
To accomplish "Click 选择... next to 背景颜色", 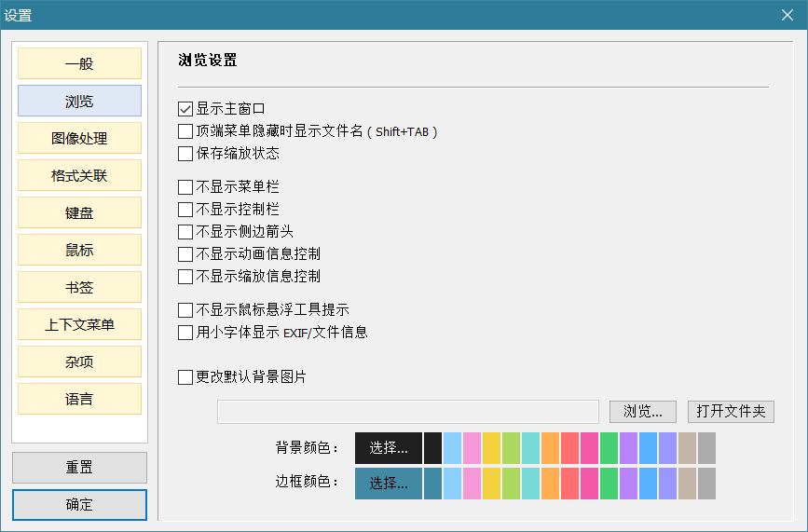I will click(x=389, y=448).
